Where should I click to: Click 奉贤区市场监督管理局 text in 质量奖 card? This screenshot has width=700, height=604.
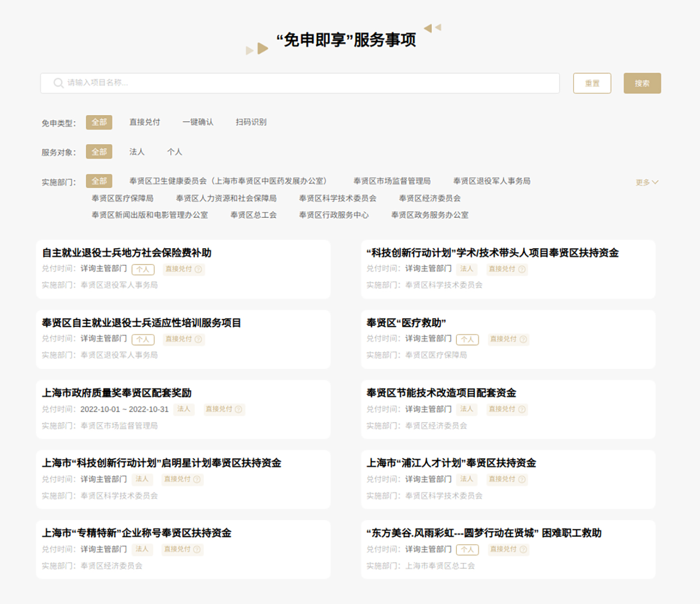[x=119, y=426]
